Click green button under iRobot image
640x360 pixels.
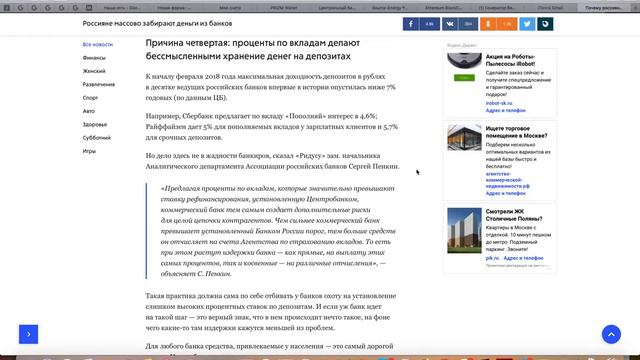coord(464,78)
